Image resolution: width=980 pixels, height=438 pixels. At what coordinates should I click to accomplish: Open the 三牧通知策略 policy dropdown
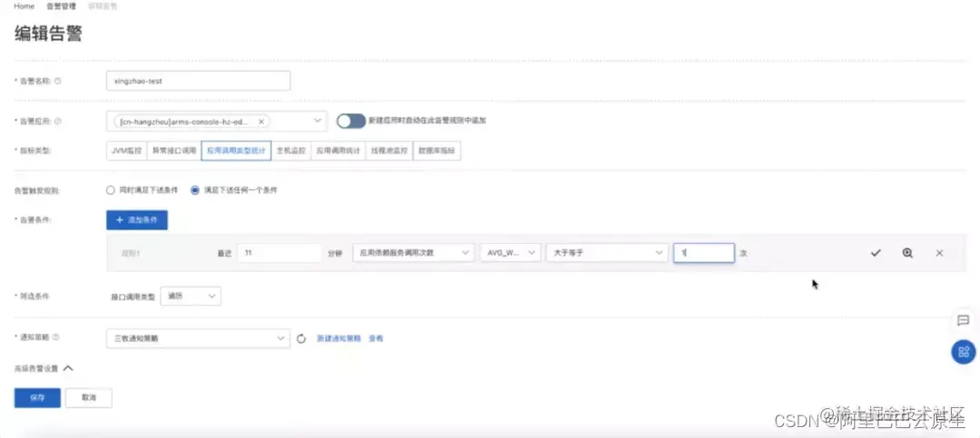198,338
